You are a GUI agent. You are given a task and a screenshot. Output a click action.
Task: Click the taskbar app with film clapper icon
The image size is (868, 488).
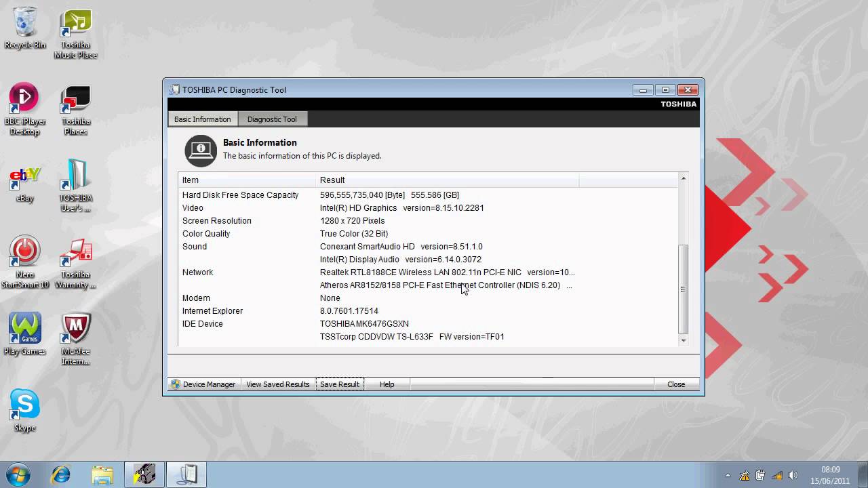[144, 474]
